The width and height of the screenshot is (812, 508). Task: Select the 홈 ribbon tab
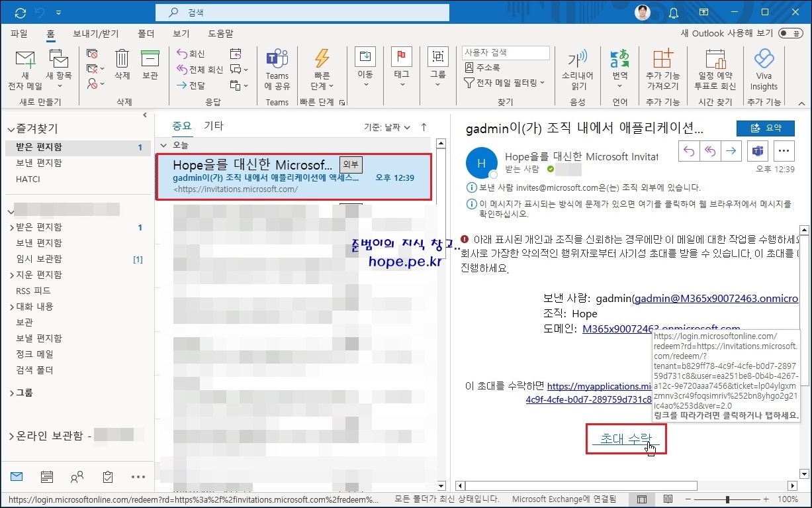pyautogui.click(x=50, y=33)
